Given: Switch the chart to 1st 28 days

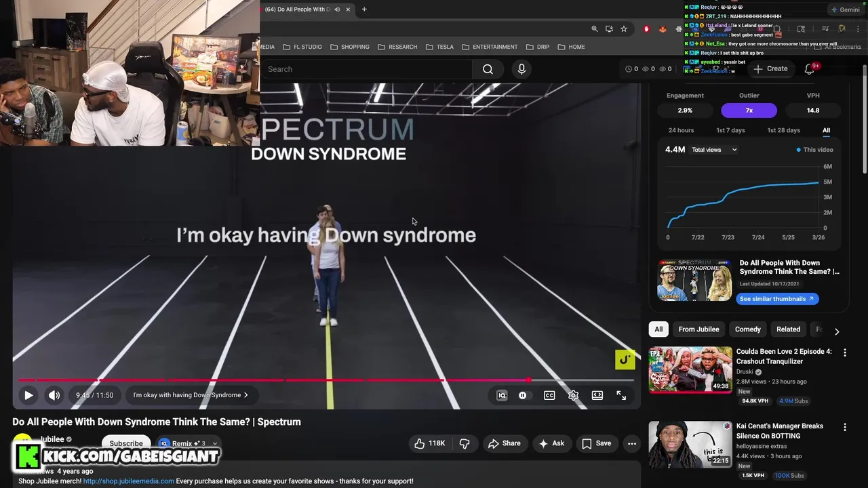Looking at the screenshot, I should point(783,130).
